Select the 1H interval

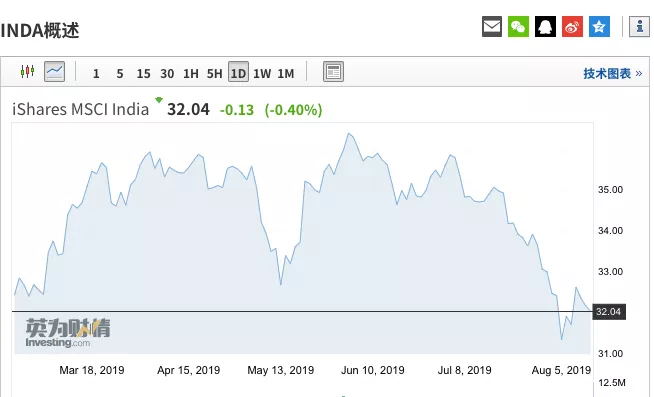pyautogui.click(x=191, y=73)
